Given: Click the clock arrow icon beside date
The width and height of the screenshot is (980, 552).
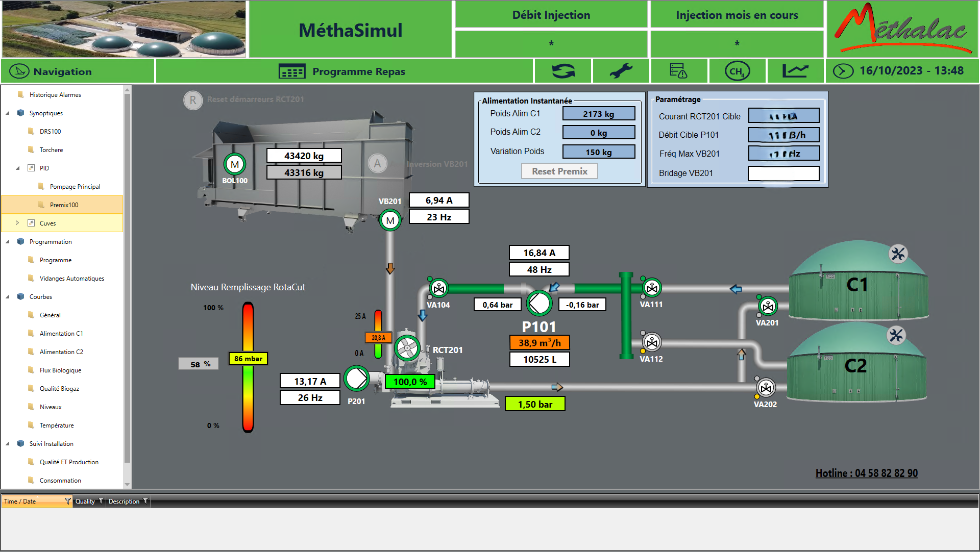Looking at the screenshot, I should pyautogui.click(x=843, y=71).
